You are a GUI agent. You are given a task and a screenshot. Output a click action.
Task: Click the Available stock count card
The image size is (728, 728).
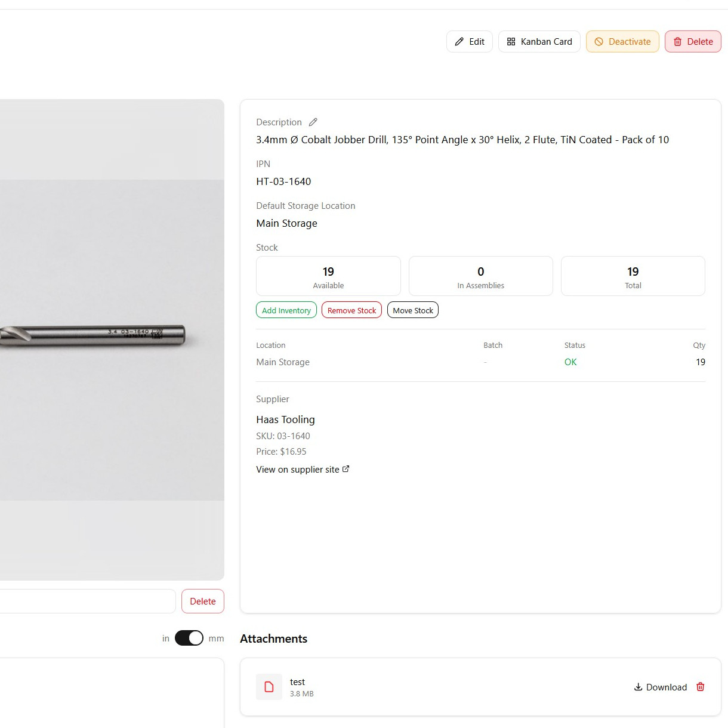328,276
